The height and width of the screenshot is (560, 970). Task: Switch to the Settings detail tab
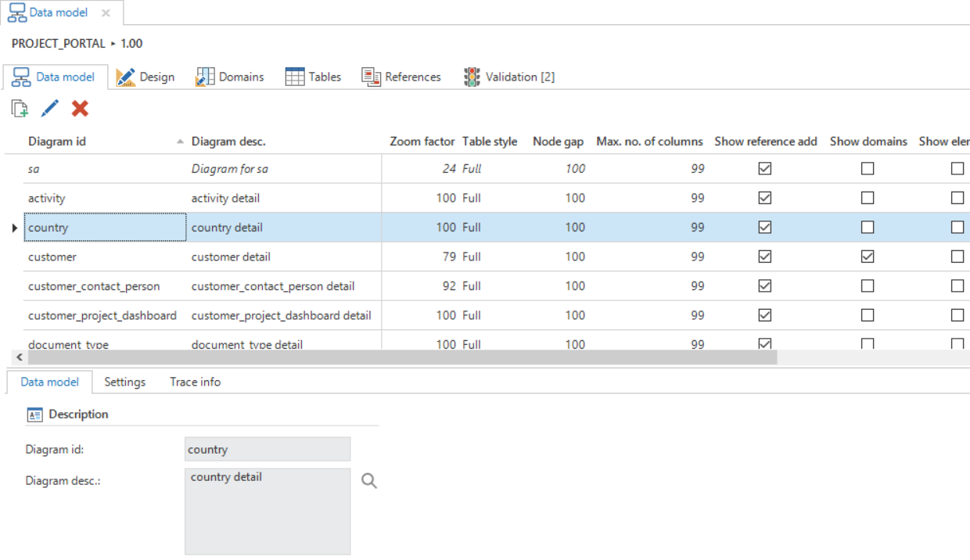pyautogui.click(x=125, y=382)
